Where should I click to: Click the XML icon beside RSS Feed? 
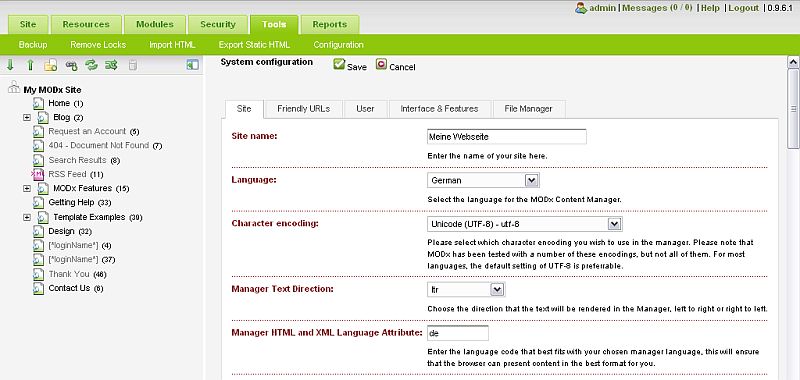pos(38,174)
